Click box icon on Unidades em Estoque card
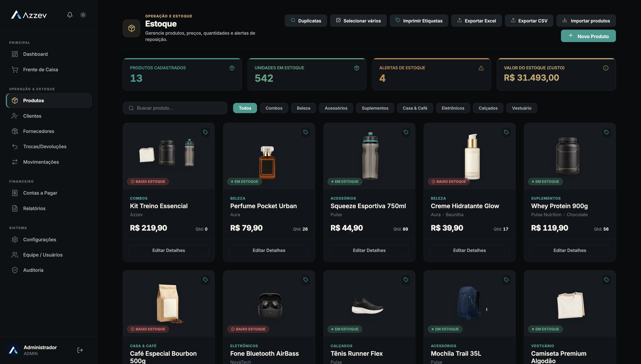The height and width of the screenshot is (364, 641). [x=356, y=68]
